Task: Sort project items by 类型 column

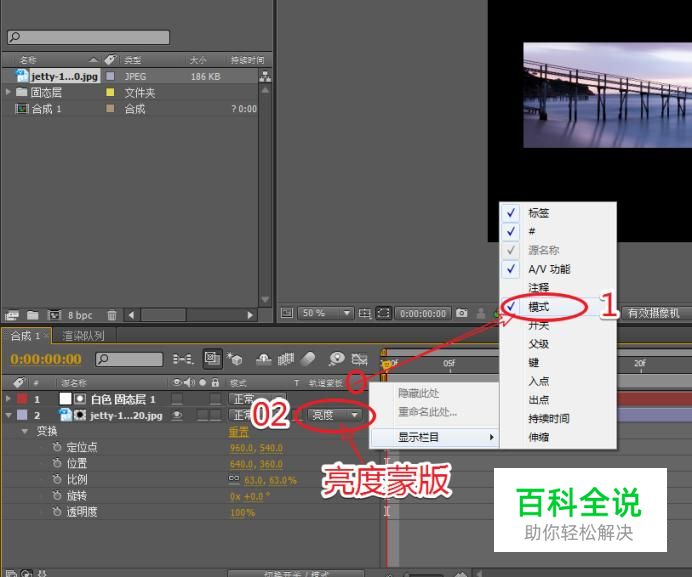Action: (132, 60)
